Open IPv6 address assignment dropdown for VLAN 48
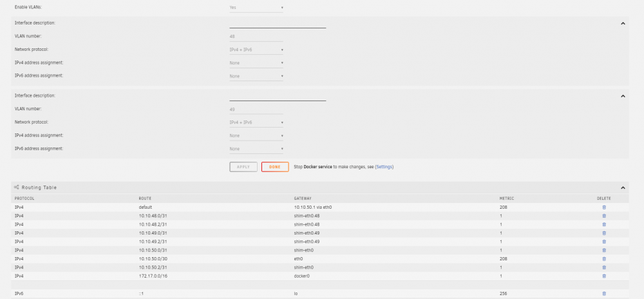This screenshot has width=644, height=299. point(256,76)
